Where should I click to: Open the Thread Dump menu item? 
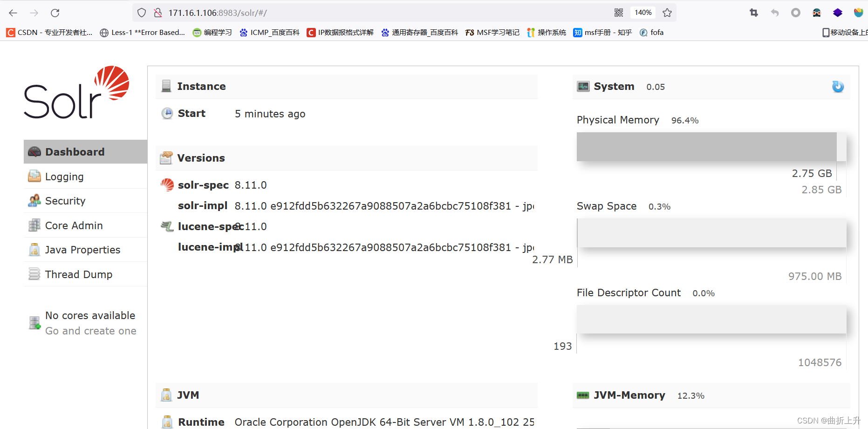coord(86,274)
